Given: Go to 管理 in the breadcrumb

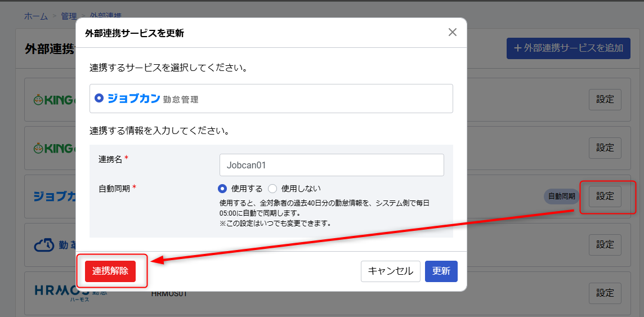Looking at the screenshot, I should pyautogui.click(x=69, y=16).
